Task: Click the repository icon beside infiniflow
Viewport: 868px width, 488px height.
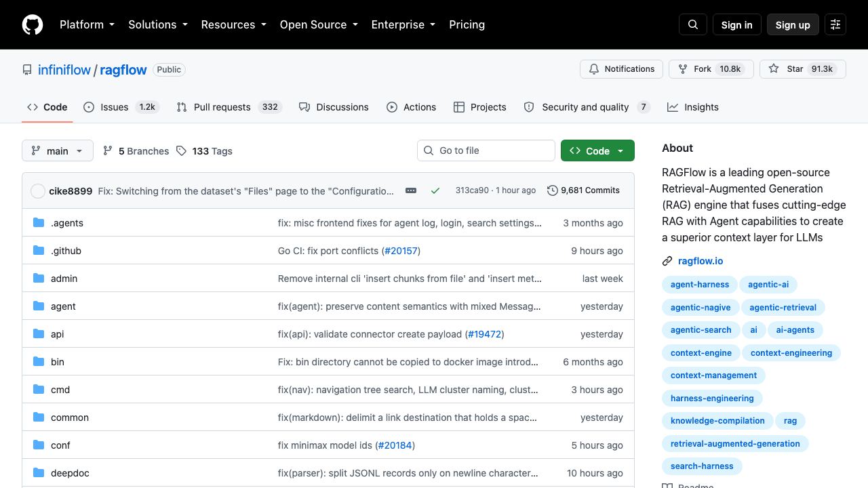Action: [27, 70]
